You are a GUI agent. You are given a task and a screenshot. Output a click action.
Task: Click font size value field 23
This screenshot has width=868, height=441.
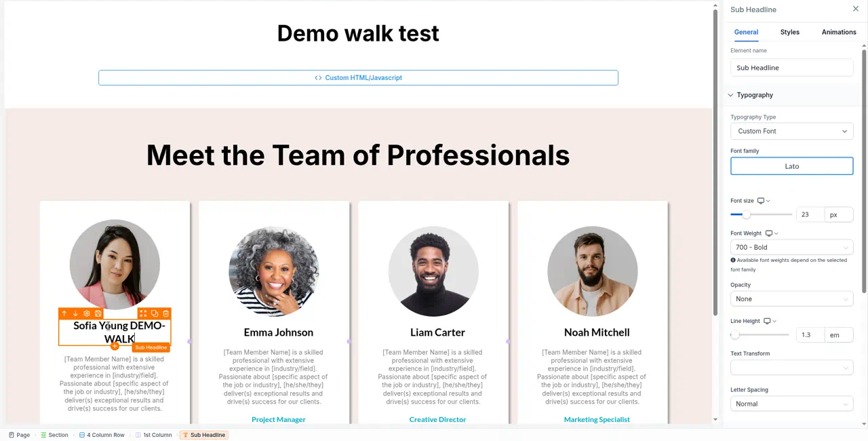click(x=810, y=214)
